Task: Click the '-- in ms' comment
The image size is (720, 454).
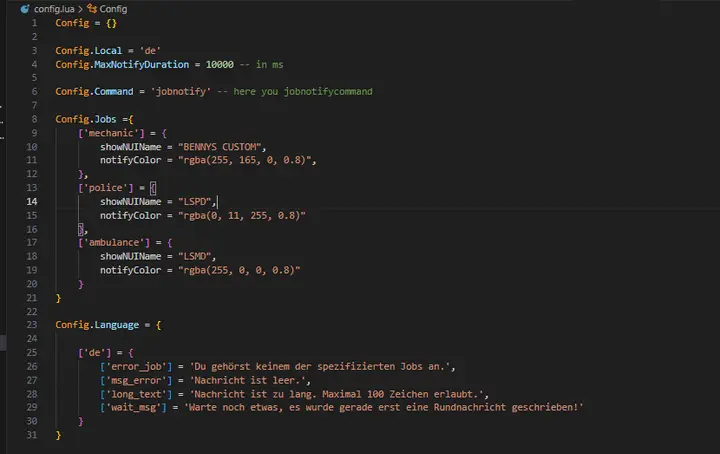Action: point(261,64)
